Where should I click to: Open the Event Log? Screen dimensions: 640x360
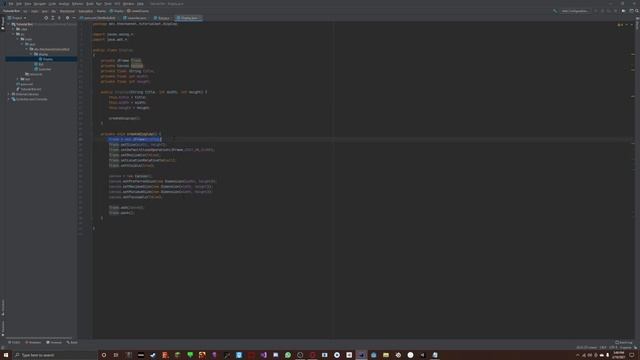624,342
